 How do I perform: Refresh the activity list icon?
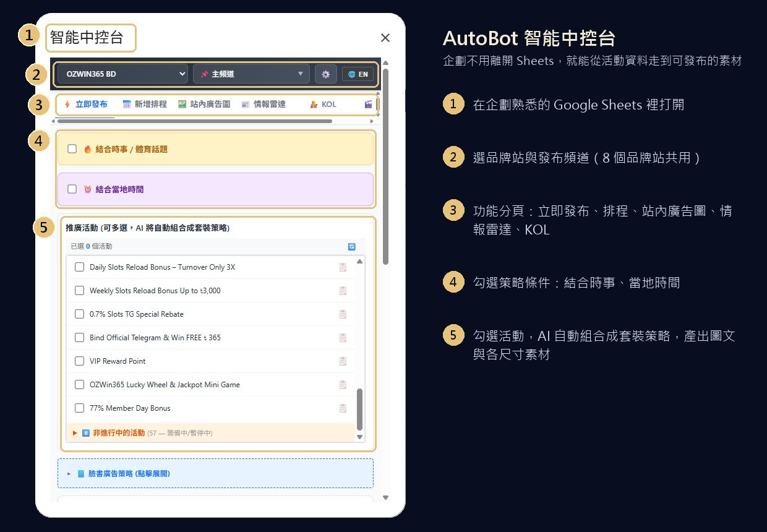click(352, 246)
